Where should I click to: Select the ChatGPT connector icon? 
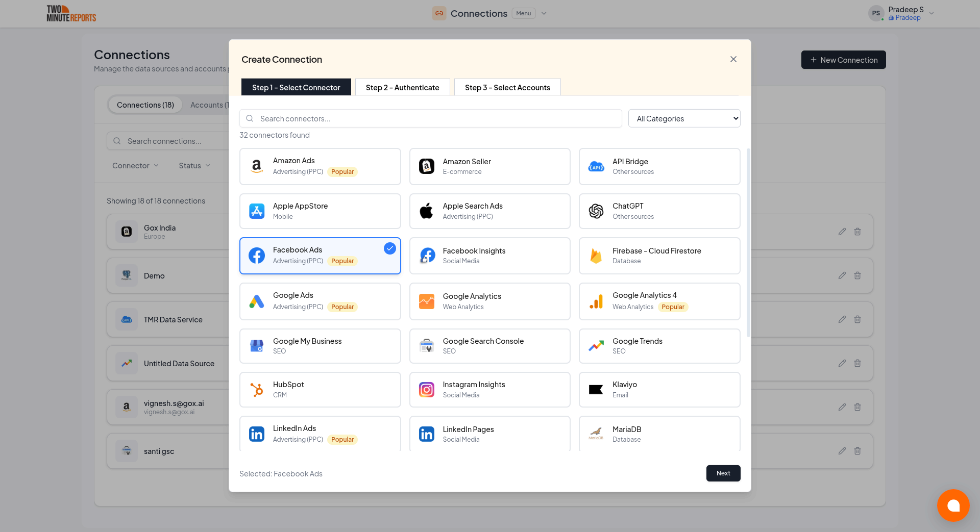[596, 211]
